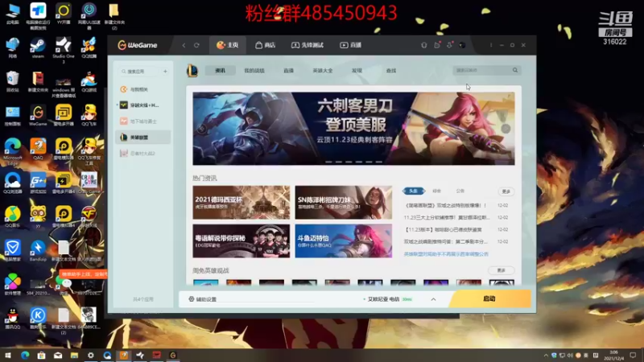
Task: Open the 六刺客男刀 banner
Action: pos(353,129)
